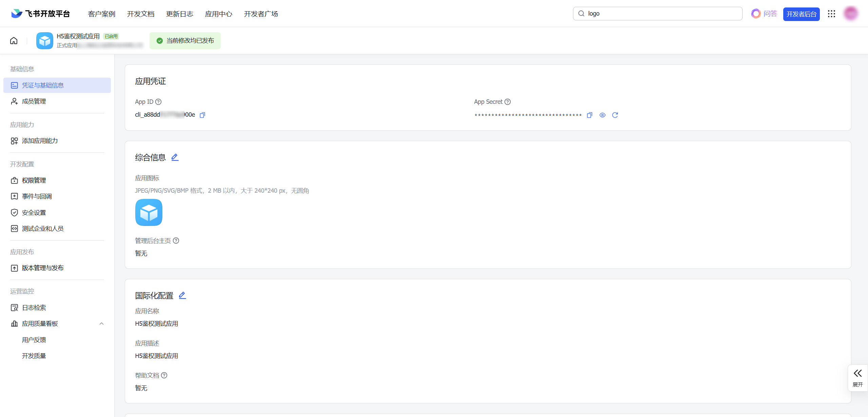868x417 pixels.
Task: Open 应用中心 in top navigation
Action: 219,14
